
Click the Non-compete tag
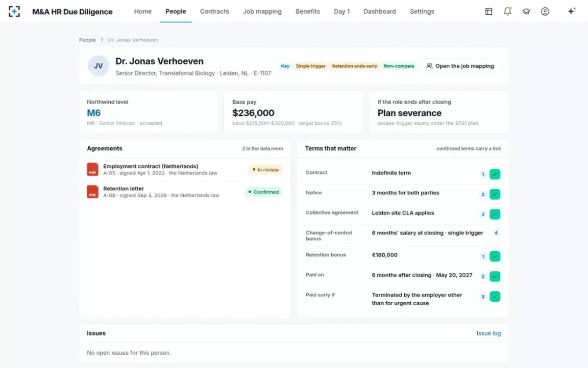399,66
